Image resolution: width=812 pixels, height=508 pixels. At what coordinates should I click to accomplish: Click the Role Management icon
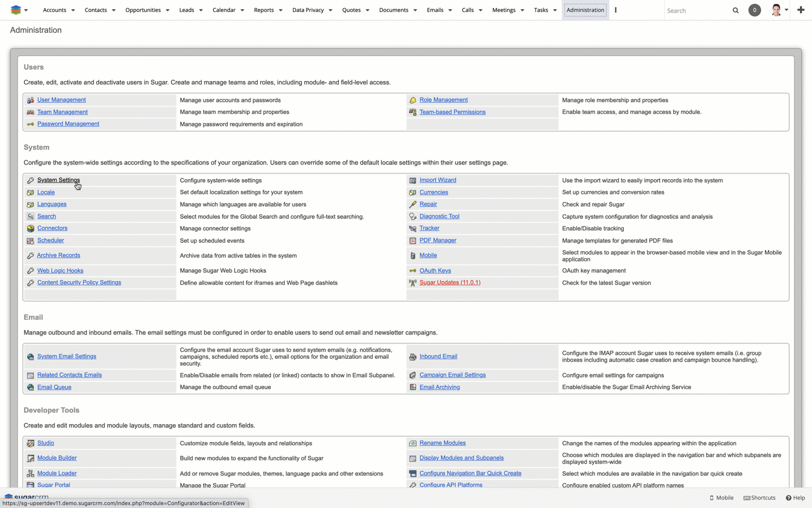(x=413, y=100)
